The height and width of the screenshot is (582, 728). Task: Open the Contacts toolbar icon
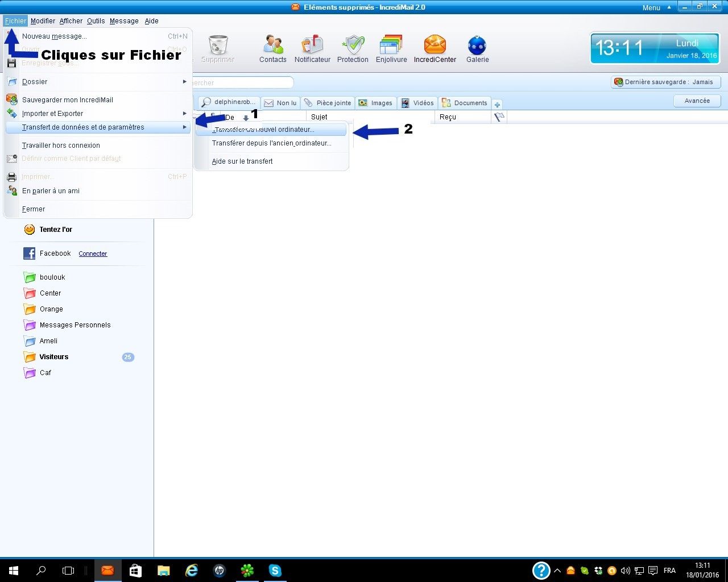click(273, 45)
